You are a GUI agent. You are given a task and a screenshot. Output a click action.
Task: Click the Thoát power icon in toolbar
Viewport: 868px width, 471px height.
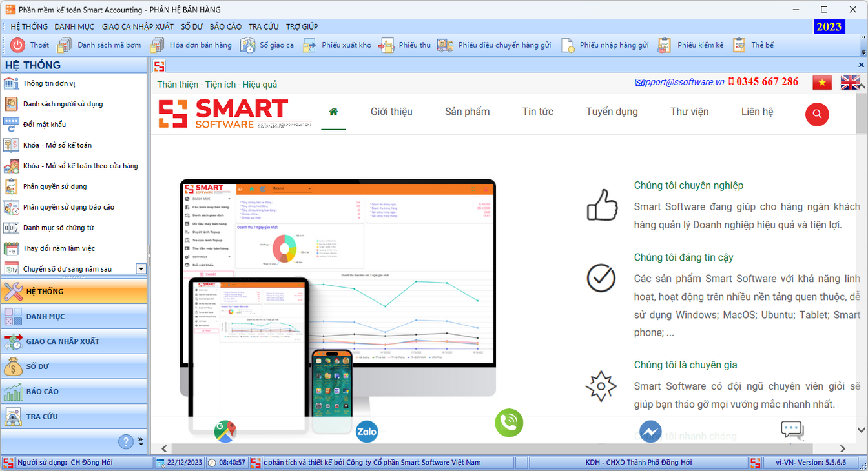17,45
